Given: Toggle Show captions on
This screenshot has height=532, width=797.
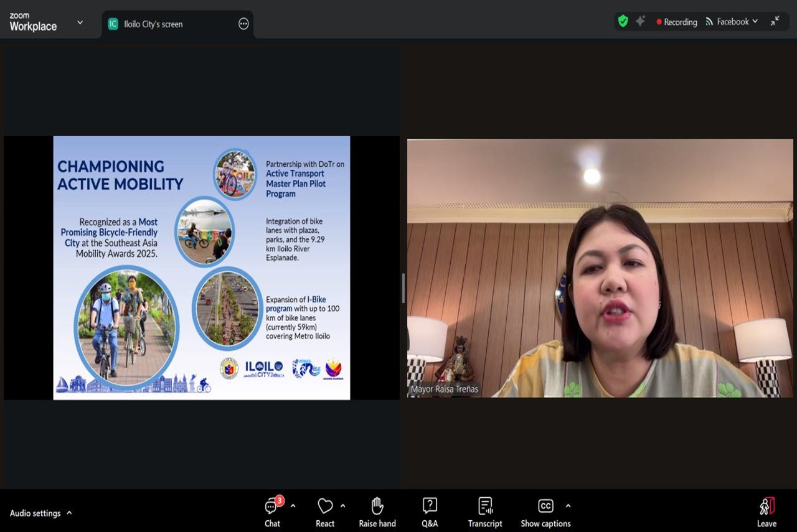Looking at the screenshot, I should pos(545,512).
